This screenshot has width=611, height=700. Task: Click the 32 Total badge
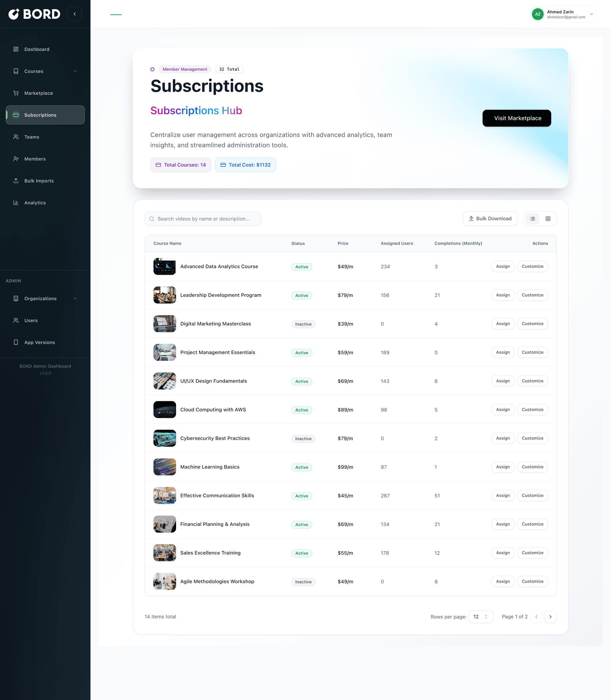pos(229,69)
